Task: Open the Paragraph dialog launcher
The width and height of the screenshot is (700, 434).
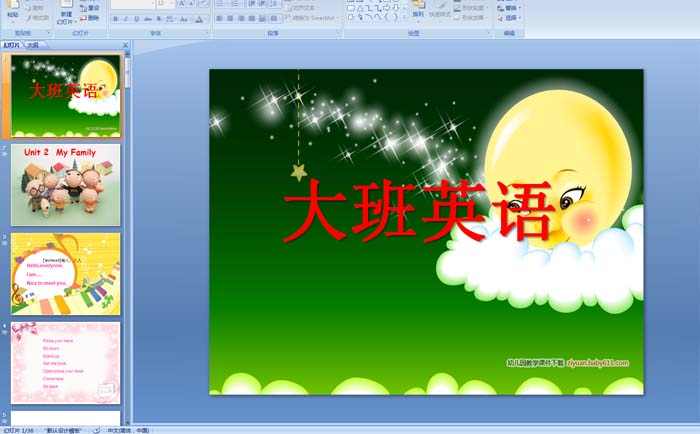Action: 338,33
